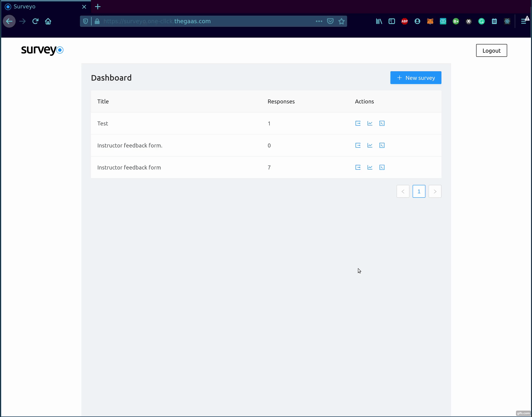
Task: Click the Surveyo logo home link
Action: pos(41,50)
